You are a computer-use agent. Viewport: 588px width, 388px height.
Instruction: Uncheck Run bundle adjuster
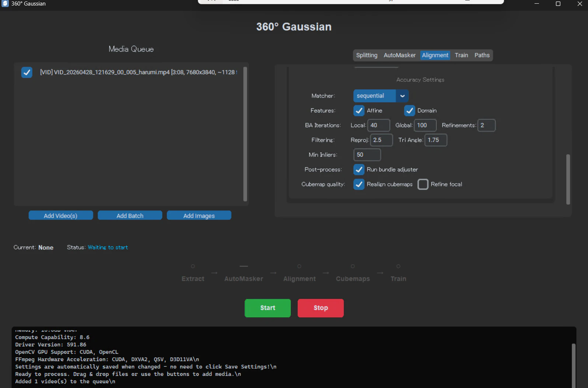pyautogui.click(x=359, y=169)
